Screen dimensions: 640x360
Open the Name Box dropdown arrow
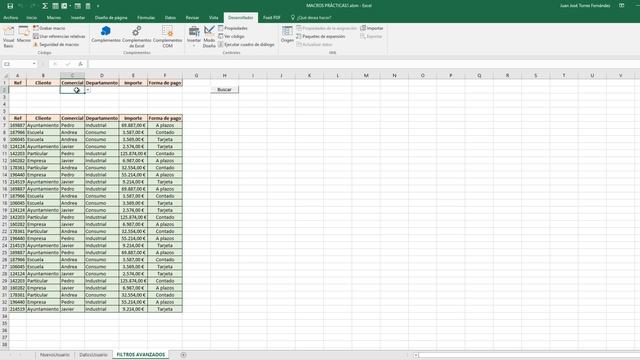34,64
